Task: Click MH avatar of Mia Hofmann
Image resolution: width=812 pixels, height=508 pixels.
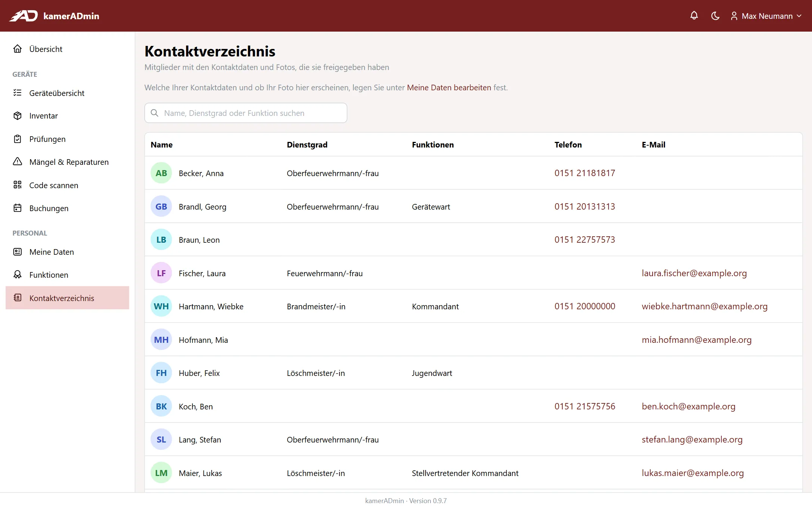Action: 161,339
